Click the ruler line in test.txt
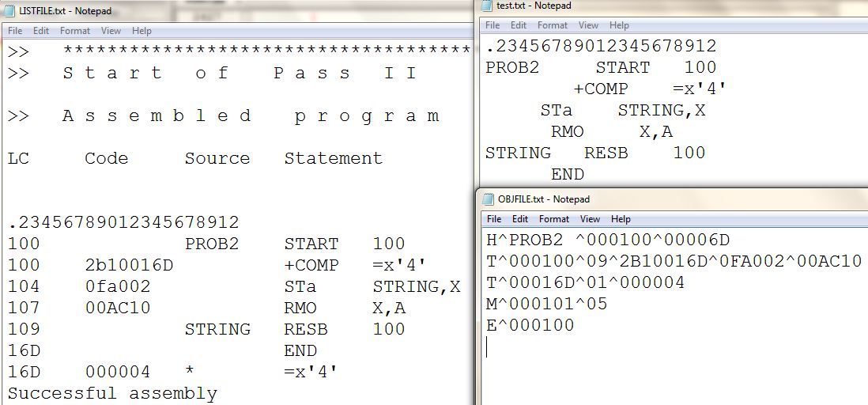Screen dimensions: 868x405 [x=601, y=46]
